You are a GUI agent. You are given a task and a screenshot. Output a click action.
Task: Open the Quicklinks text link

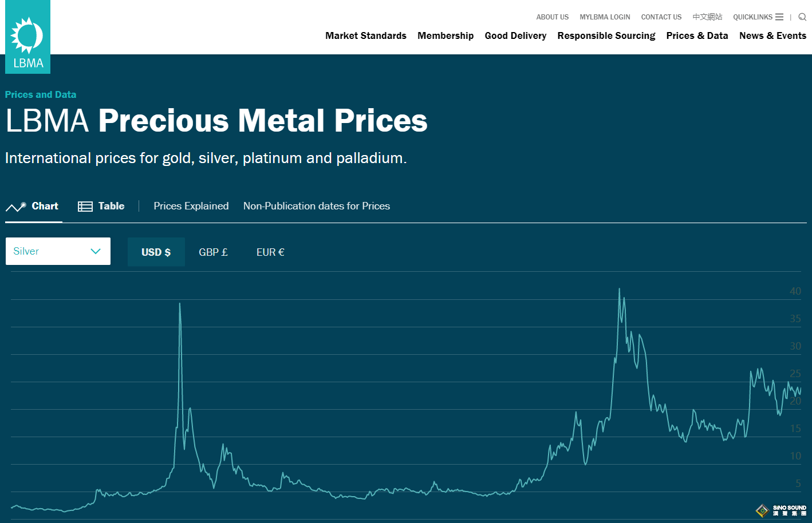pyautogui.click(x=752, y=17)
